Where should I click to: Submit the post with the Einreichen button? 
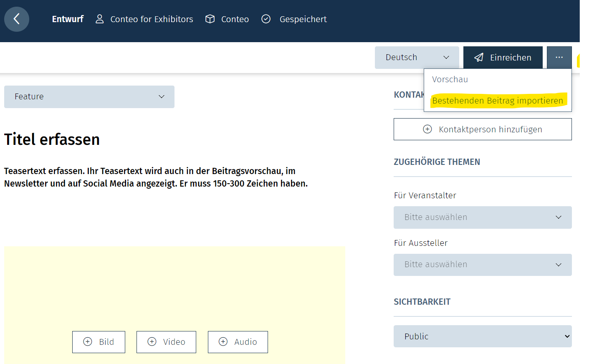(x=503, y=58)
